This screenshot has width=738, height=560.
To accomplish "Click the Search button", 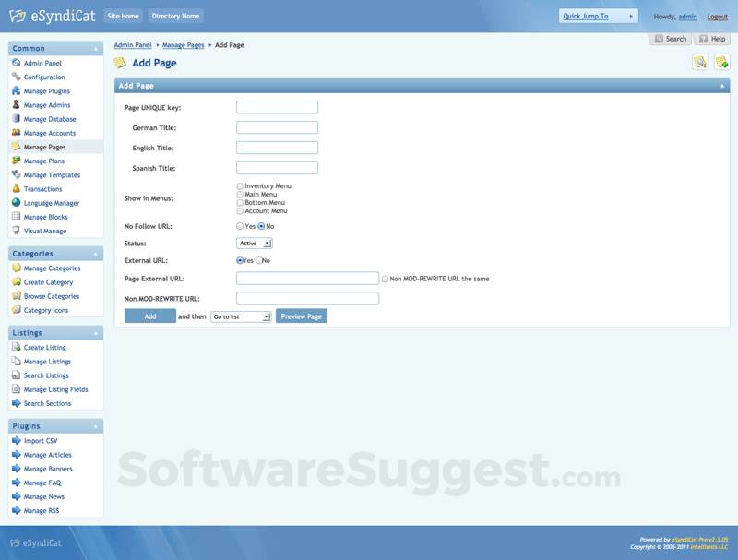I will click(671, 39).
